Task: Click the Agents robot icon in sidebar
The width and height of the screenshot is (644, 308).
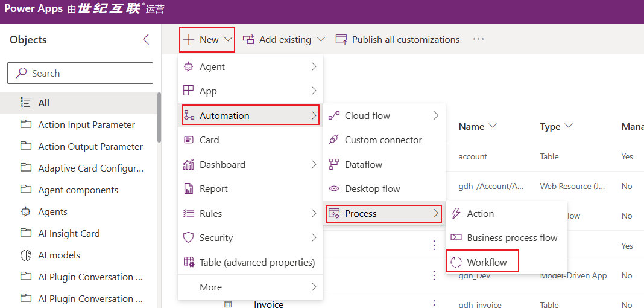Action: [25, 212]
